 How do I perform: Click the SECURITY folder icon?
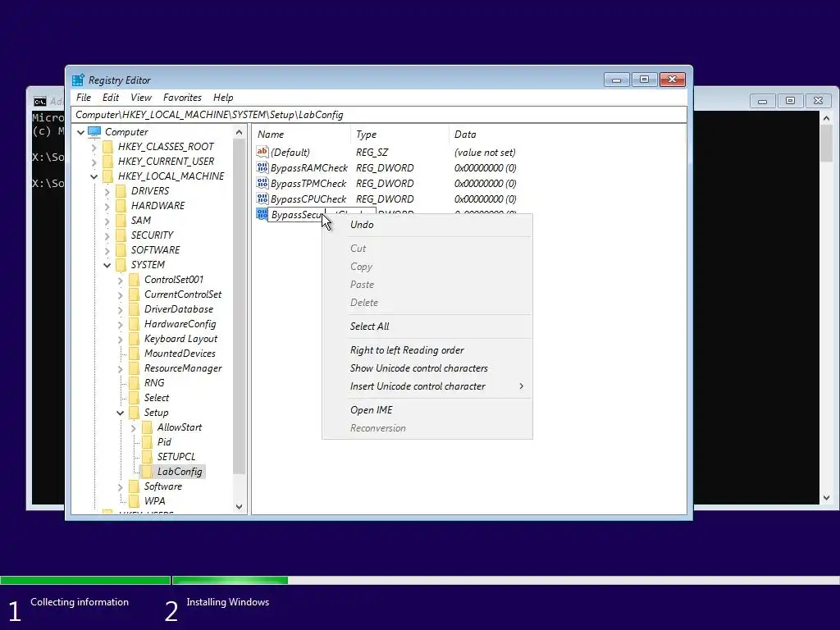[x=121, y=235]
